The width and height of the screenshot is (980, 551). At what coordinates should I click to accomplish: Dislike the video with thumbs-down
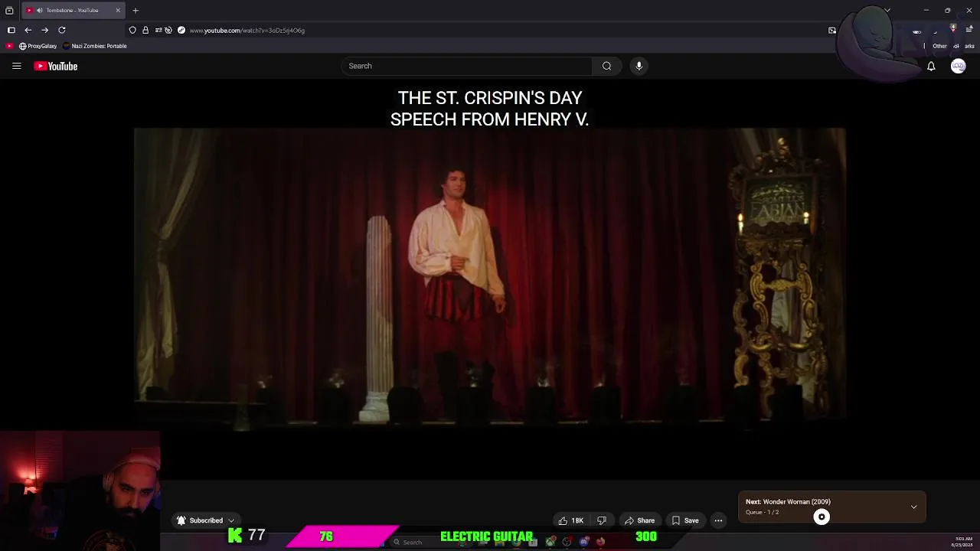tap(602, 520)
